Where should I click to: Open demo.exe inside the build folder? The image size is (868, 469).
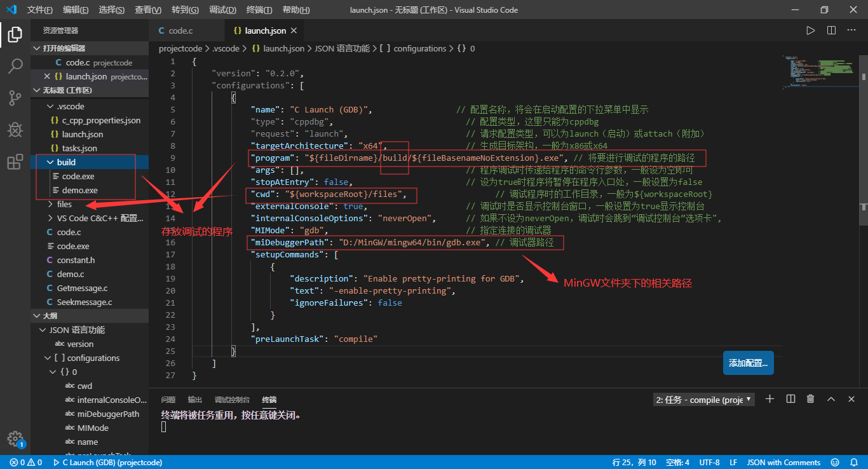click(80, 190)
